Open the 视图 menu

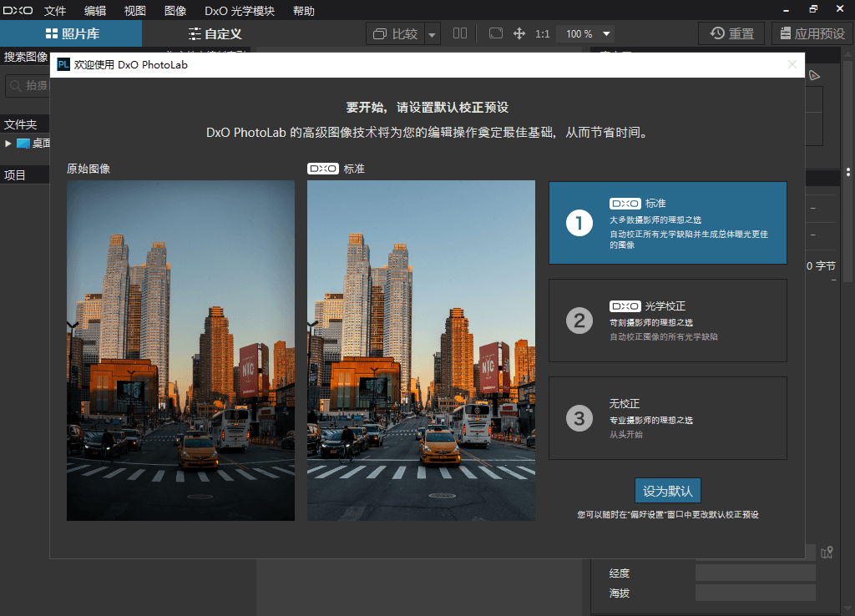point(134,11)
